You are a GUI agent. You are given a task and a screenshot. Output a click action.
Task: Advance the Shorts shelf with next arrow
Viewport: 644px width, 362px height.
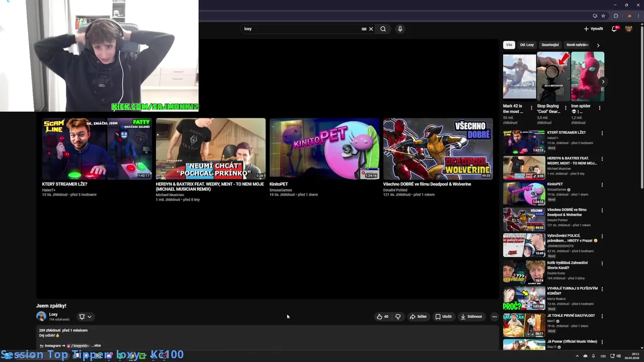603,81
